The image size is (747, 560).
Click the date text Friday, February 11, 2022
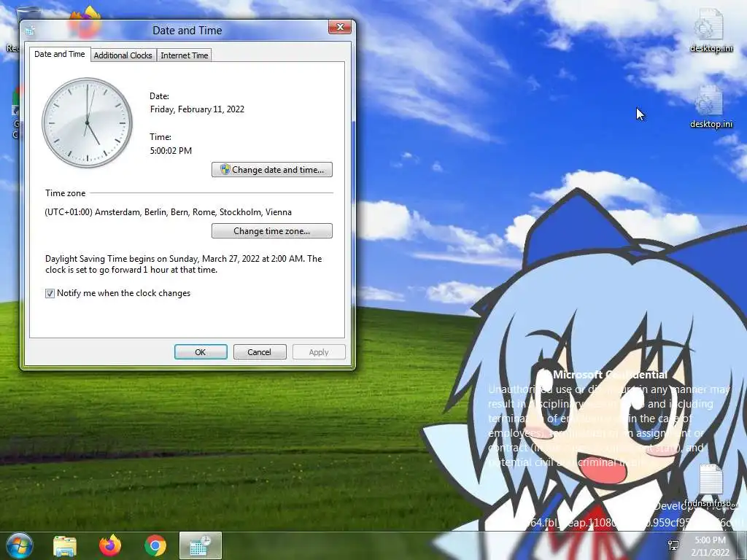(x=197, y=109)
